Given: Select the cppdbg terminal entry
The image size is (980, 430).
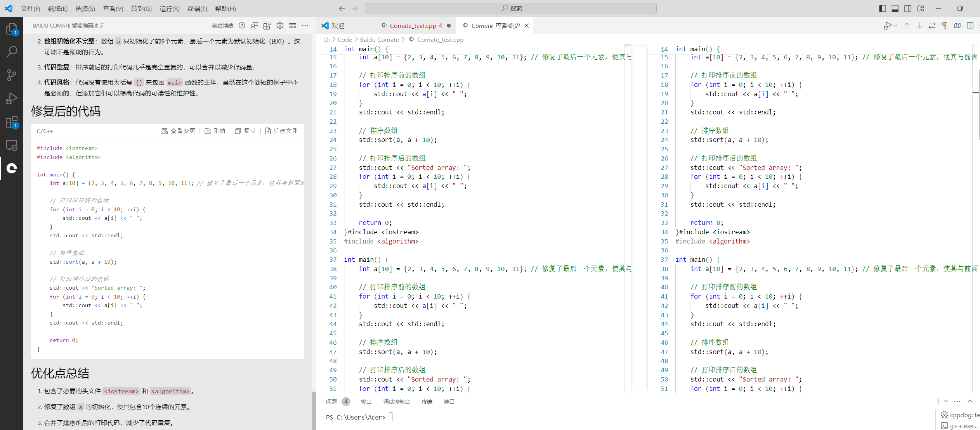Looking at the screenshot, I should coord(960,415).
